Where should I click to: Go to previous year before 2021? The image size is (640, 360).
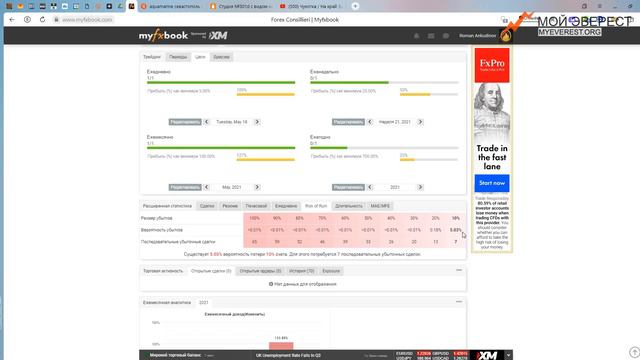(x=370, y=187)
